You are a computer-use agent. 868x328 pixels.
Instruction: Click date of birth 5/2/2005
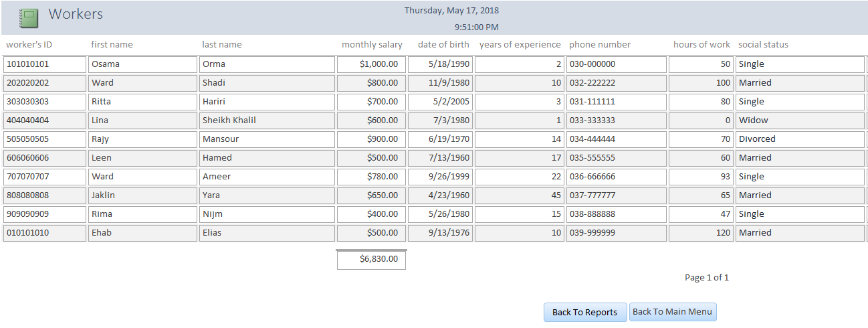(x=441, y=102)
